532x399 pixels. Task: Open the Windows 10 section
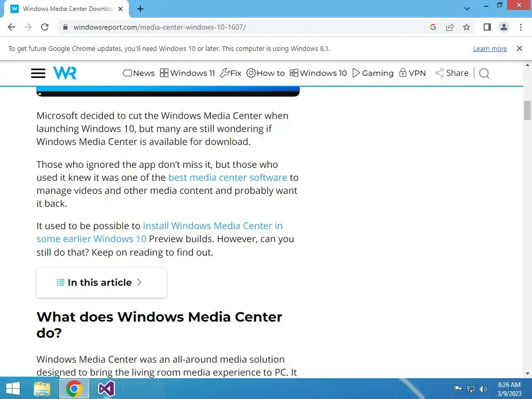318,73
